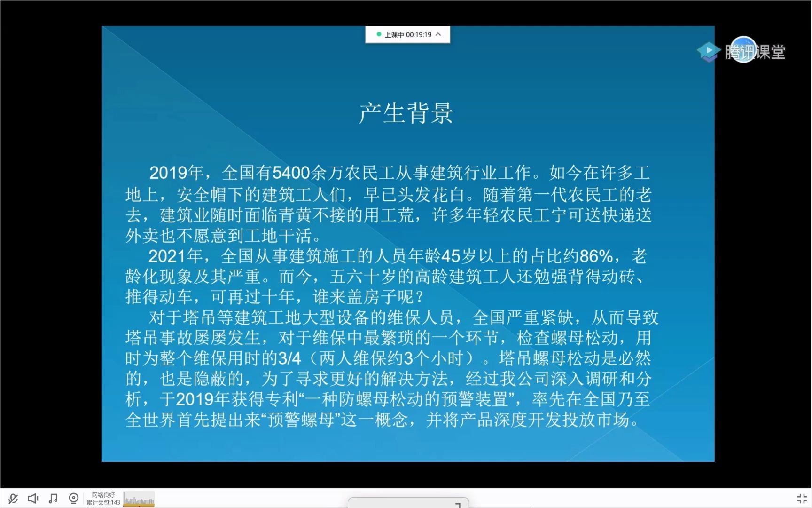
Task: Click the 网络良好 network status text
Action: point(103,495)
